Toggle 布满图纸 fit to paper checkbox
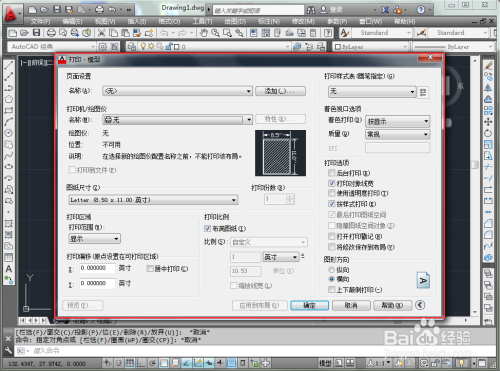Viewport: 500px width, 371px height. tap(207, 228)
